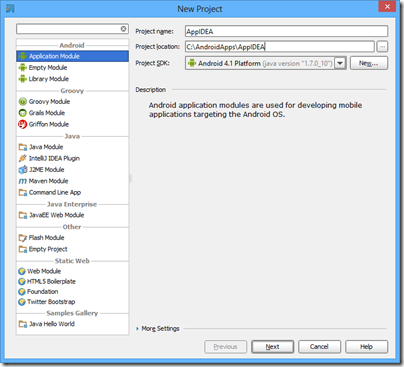Select the HTML5 Boilerplate label

pos(51,282)
